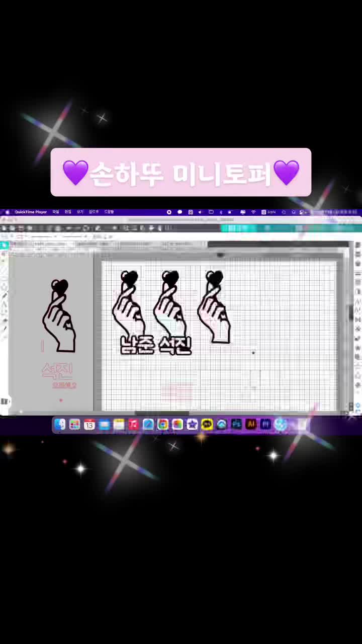Open Notes from the Dock

[119, 425]
